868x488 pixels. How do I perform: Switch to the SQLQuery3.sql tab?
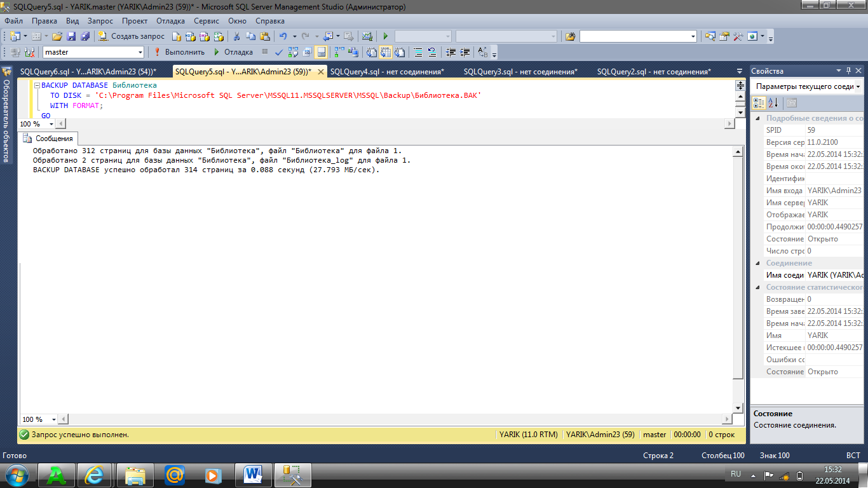click(521, 72)
